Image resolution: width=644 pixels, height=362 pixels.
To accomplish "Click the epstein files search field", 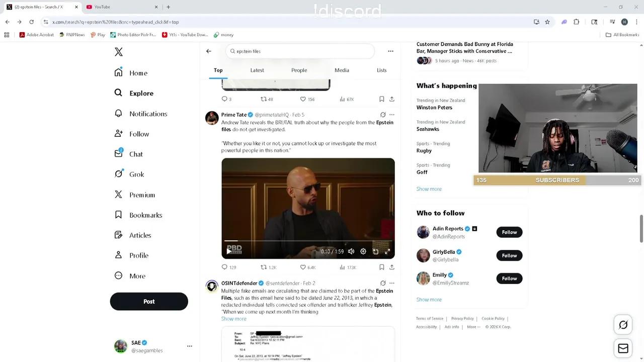I will (x=300, y=51).
